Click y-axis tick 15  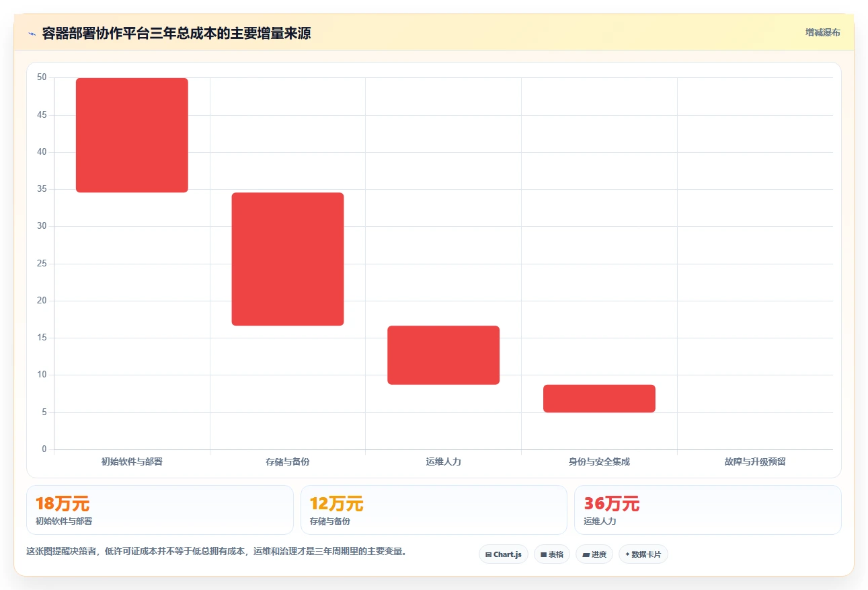pos(42,338)
